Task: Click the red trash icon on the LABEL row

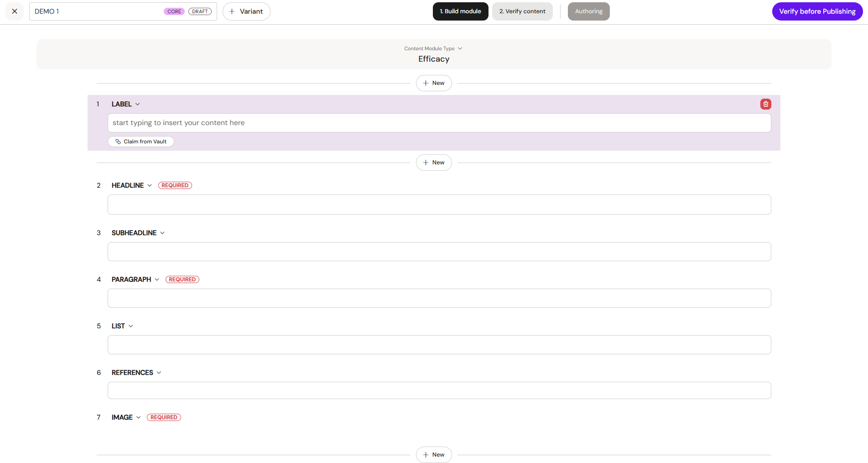Action: (765, 104)
